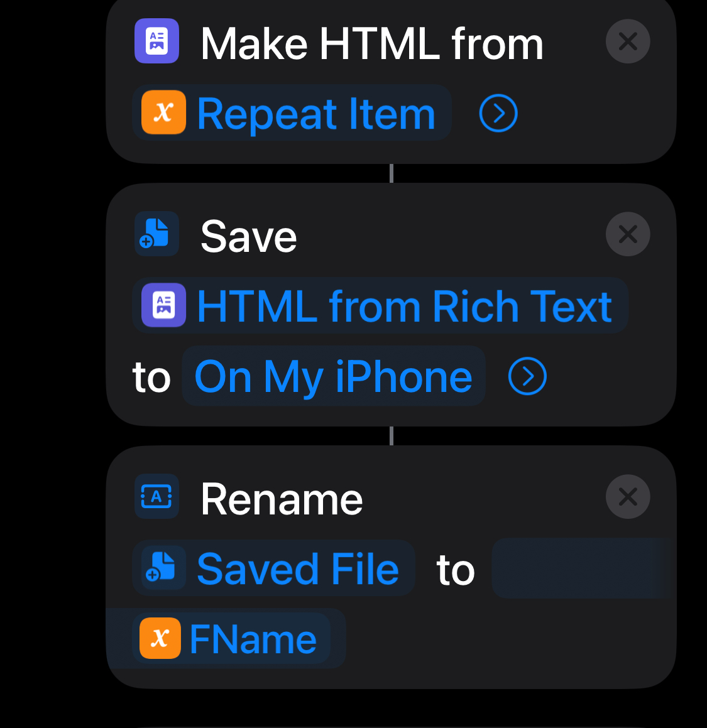Remove the Make HTML action
Screen dimensions: 707x728
627,41
